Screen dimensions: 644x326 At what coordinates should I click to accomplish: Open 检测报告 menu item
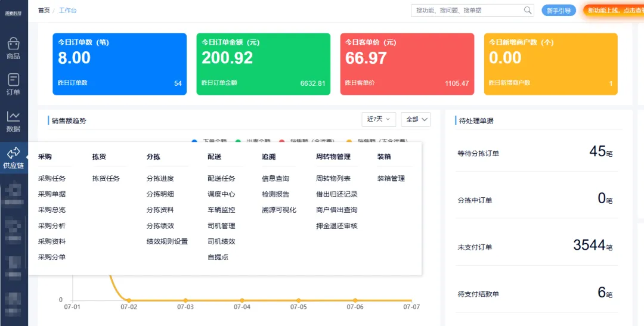coord(275,194)
